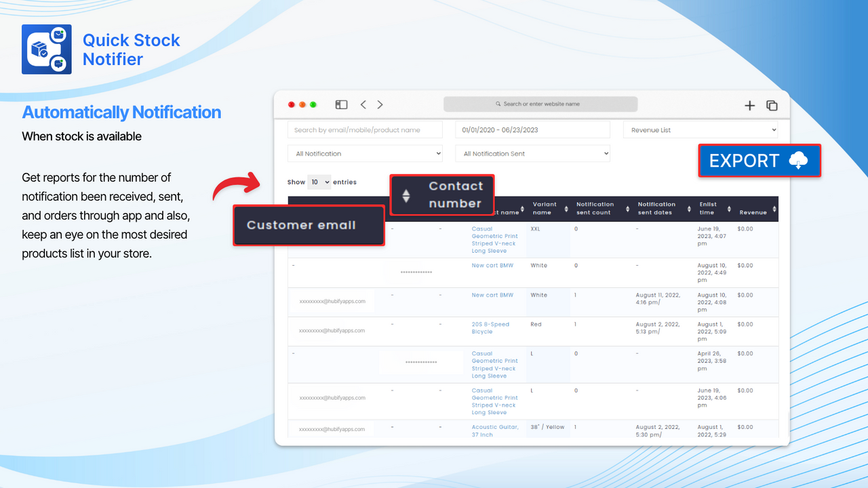
Task: Click the browser forward arrow
Action: 380,104
